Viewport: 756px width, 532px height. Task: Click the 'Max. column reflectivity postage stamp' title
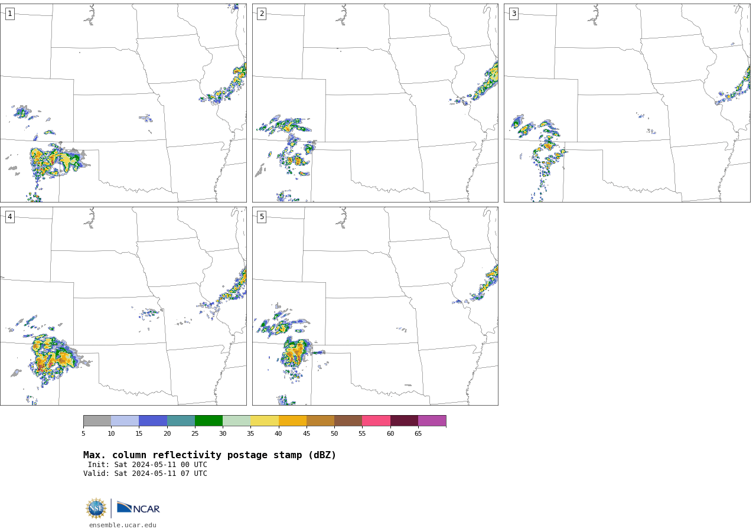(x=210, y=455)
